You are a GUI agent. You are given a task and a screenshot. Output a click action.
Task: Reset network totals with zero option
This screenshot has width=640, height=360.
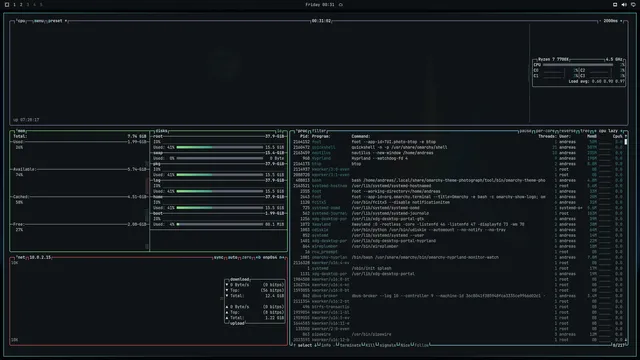tap(247, 258)
